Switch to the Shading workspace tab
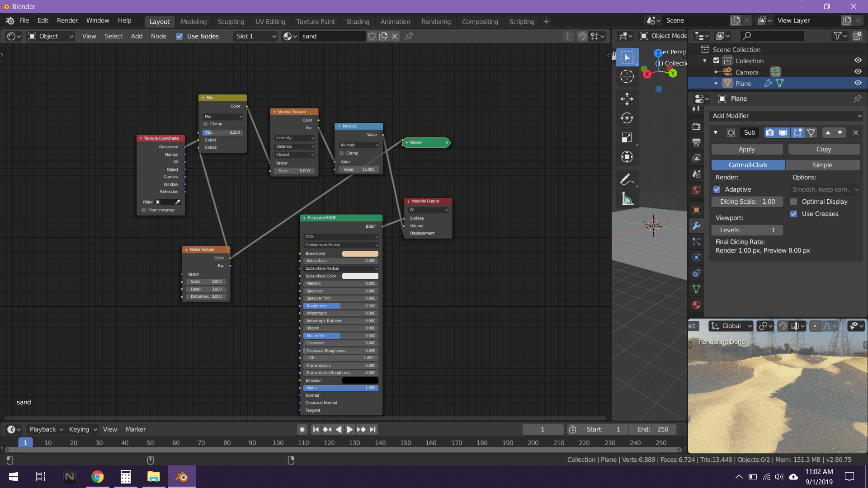 (x=358, y=21)
